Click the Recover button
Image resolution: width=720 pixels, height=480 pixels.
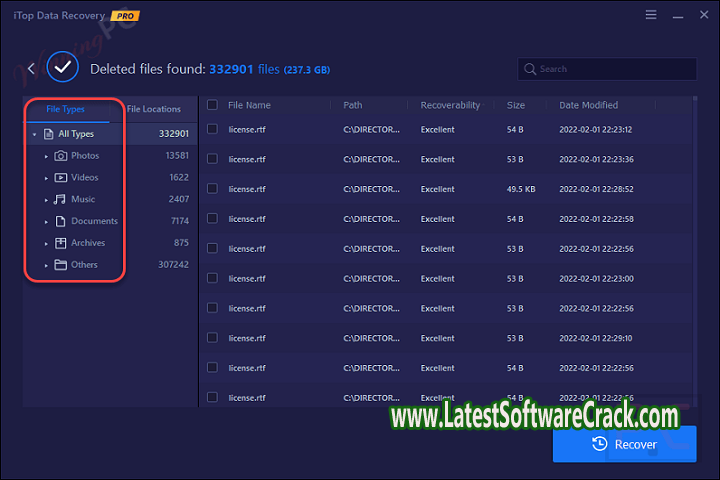point(624,444)
